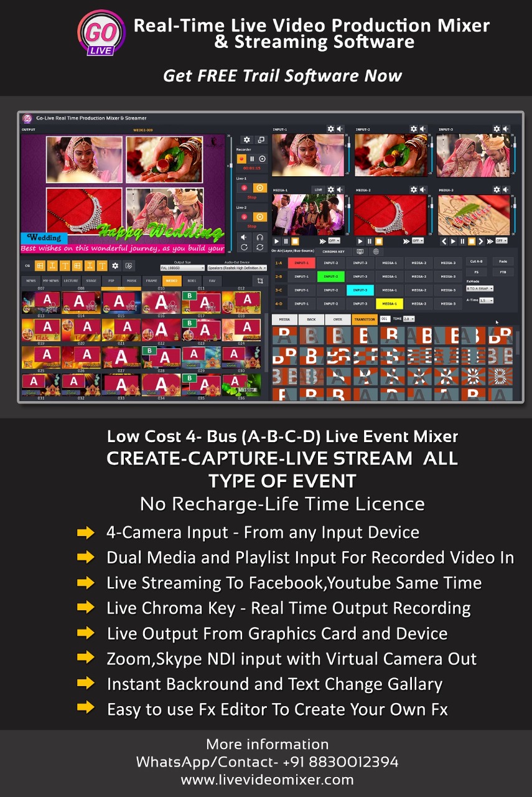
Task: Open the A-Time dropdown
Action: (486, 301)
